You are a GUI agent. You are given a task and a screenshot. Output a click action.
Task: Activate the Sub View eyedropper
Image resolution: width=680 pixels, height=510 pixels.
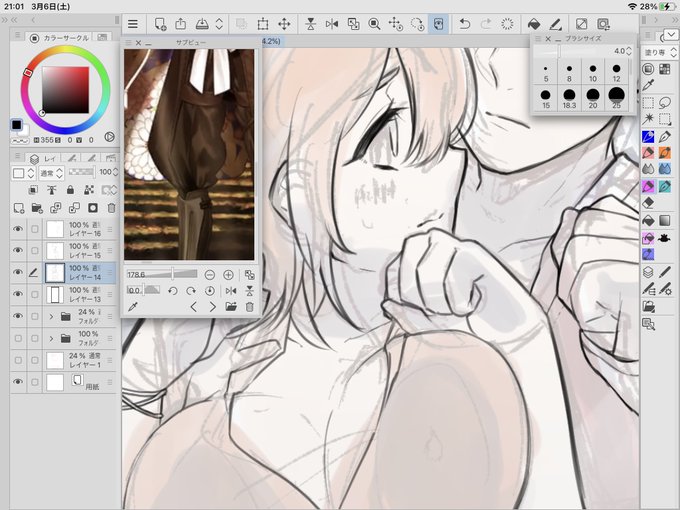133,307
